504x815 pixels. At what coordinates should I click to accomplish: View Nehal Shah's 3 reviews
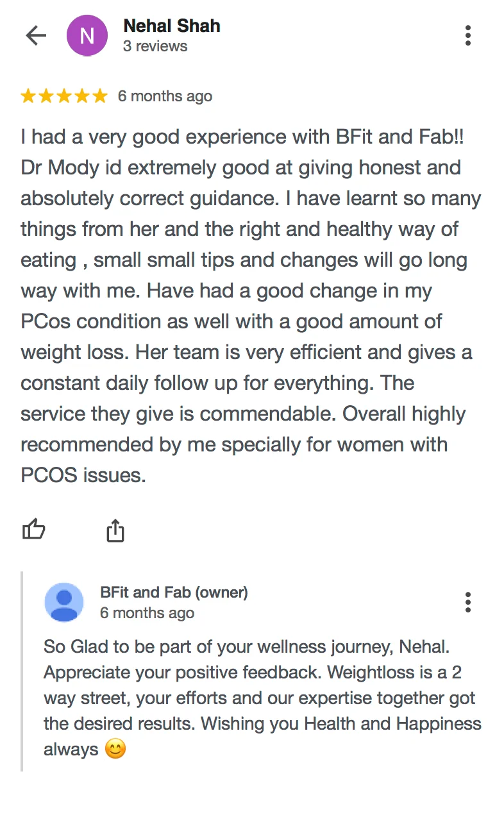tap(155, 46)
